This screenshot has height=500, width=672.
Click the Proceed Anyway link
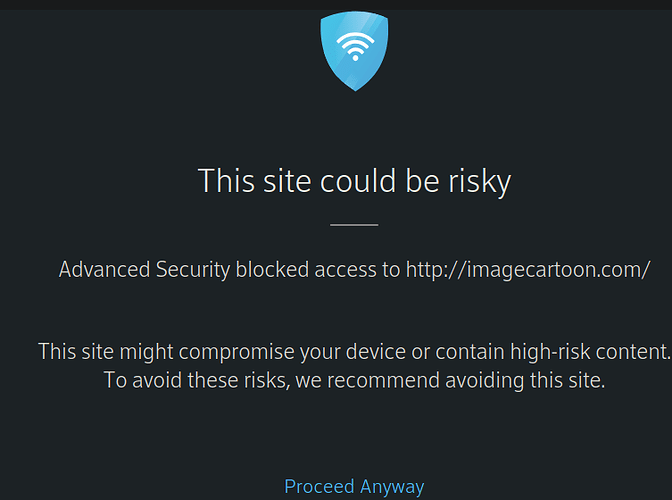[x=354, y=487]
